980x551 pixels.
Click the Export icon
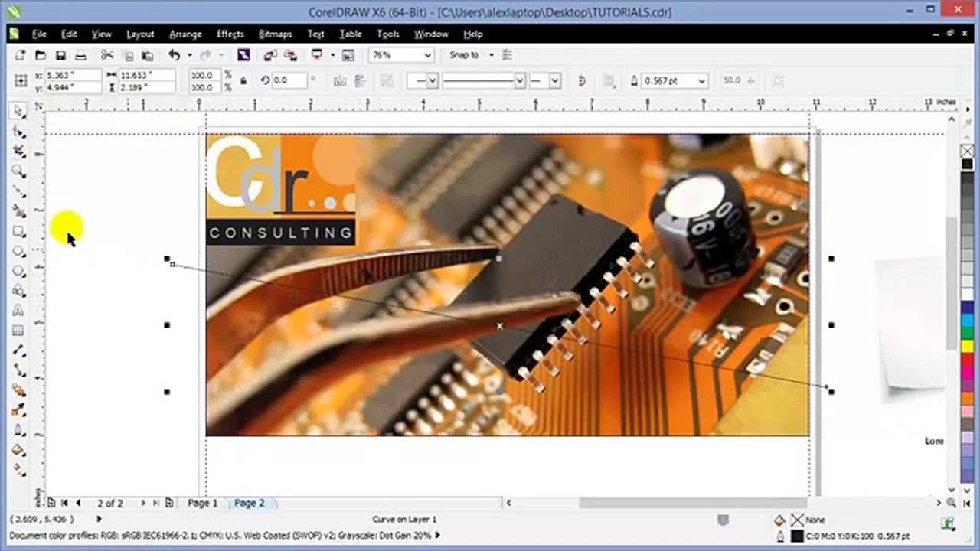[x=290, y=55]
